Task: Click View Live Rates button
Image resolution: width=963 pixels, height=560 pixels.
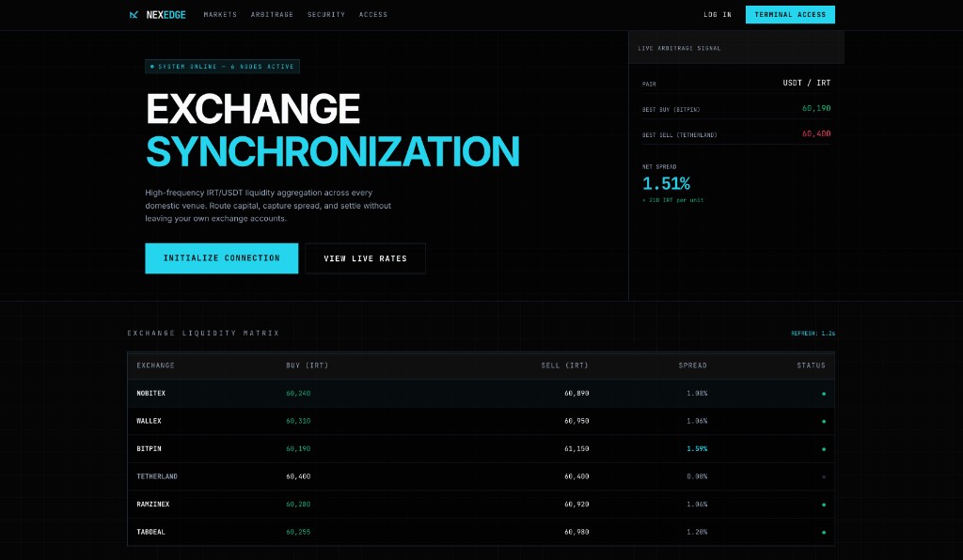Action: (366, 258)
